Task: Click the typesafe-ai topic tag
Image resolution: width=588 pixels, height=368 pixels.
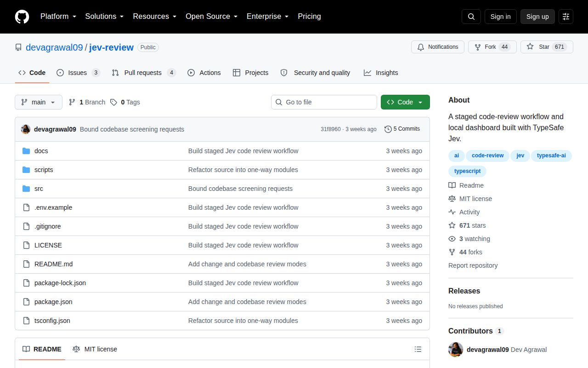Action: pyautogui.click(x=551, y=155)
